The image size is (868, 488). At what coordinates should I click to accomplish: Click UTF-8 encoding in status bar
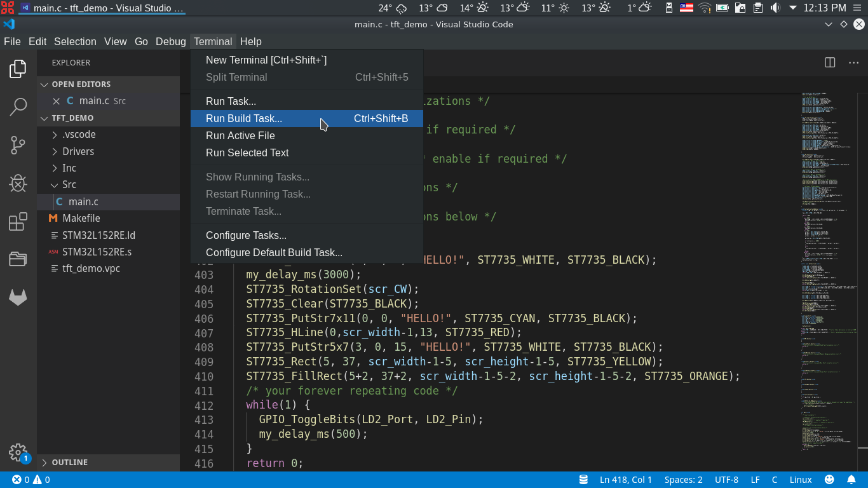(x=726, y=480)
